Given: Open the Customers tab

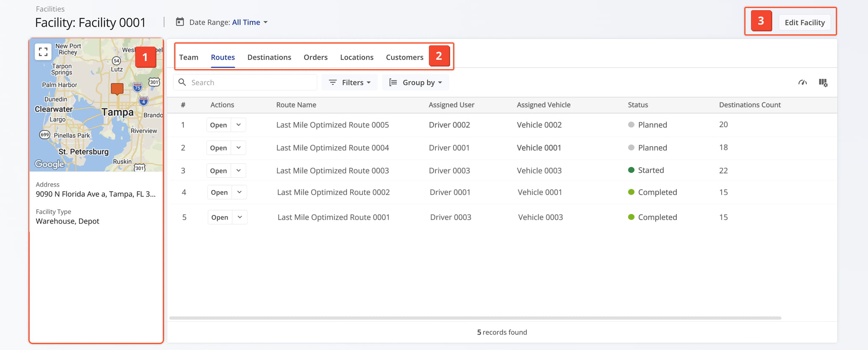Looking at the screenshot, I should pos(404,57).
